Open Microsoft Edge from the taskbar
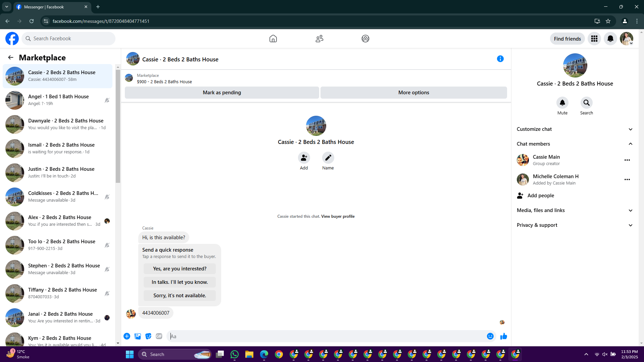Image resolution: width=644 pixels, height=362 pixels. coord(264,354)
